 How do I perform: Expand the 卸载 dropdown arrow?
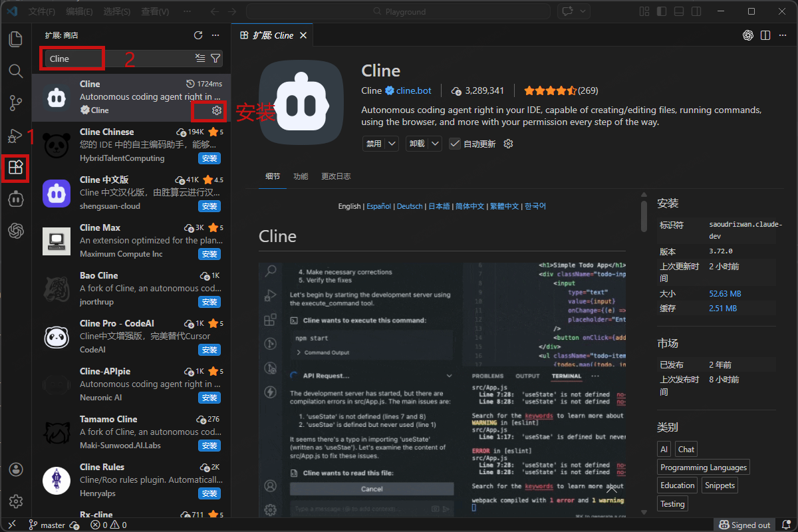435,144
